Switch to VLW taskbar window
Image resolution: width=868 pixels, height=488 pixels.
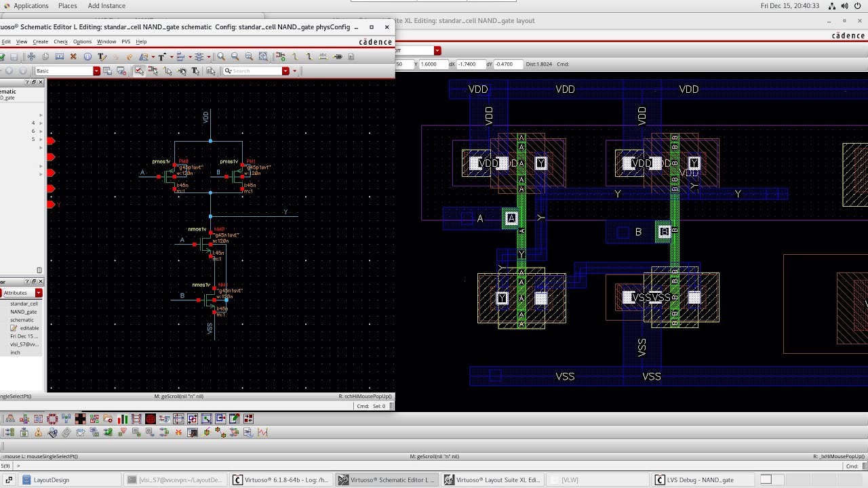click(597, 480)
